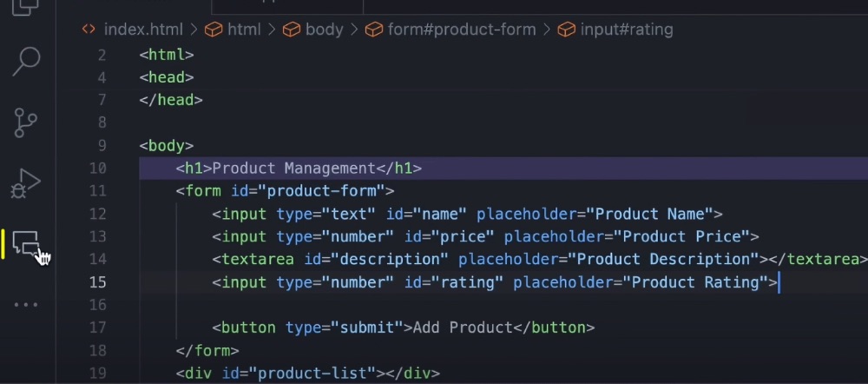Open the Run and Debug view
The height and width of the screenshot is (384, 868).
click(25, 184)
